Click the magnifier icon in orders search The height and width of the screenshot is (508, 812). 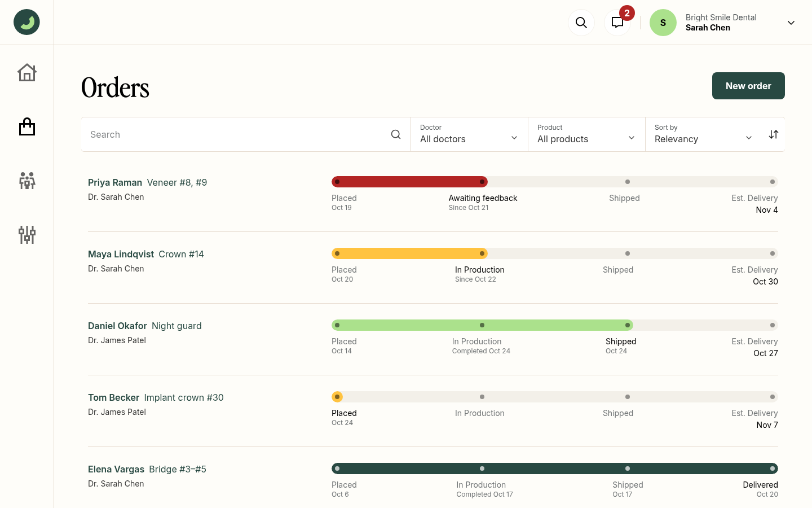click(396, 134)
